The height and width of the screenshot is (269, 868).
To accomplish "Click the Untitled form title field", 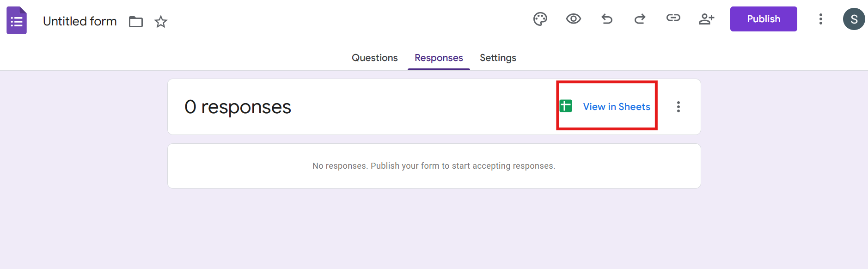I will [80, 21].
